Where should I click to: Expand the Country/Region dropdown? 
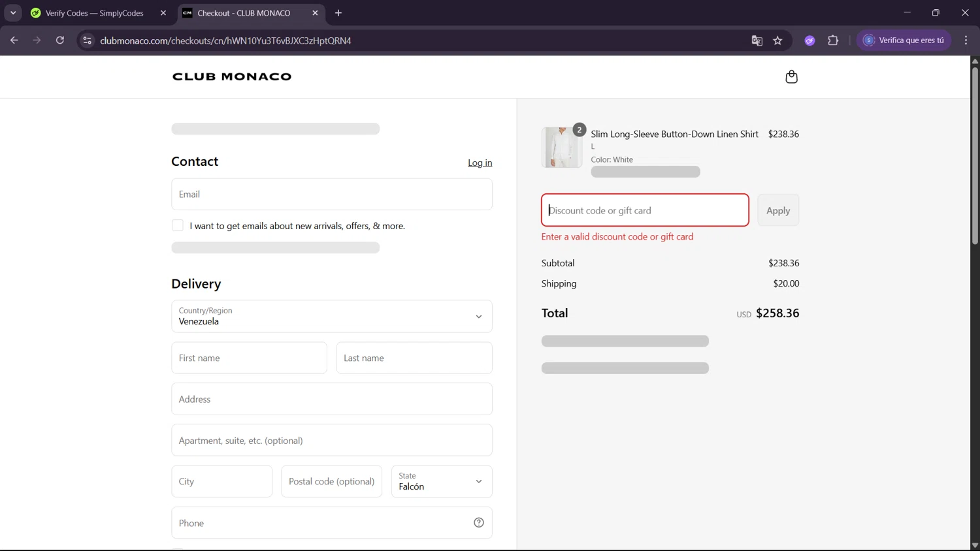pyautogui.click(x=332, y=317)
